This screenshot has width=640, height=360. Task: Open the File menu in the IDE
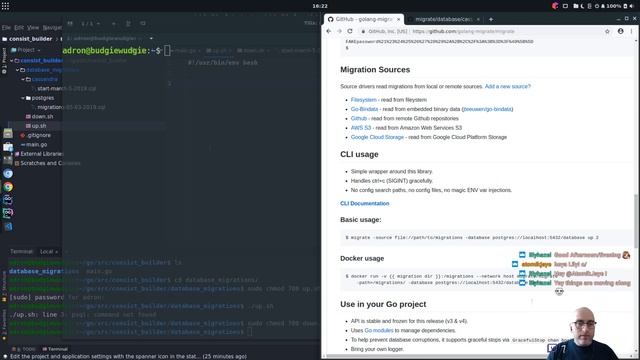point(6,27)
